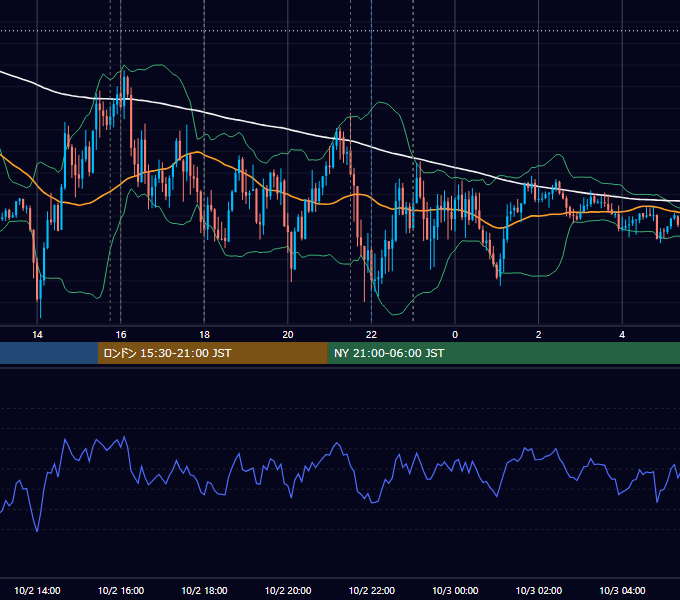Viewport: 680px width, 600px height.
Task: Click the 10/2 16:00 date label
Action: 121,590
